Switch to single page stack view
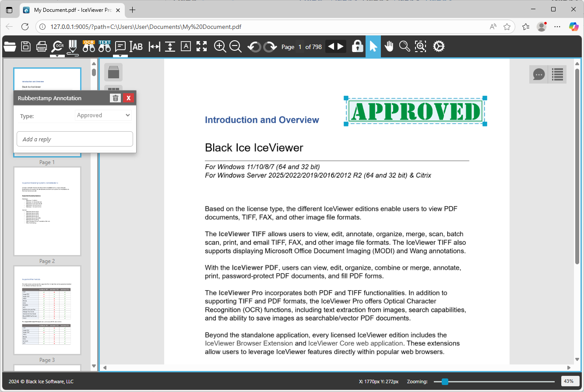584x392 pixels. click(113, 72)
